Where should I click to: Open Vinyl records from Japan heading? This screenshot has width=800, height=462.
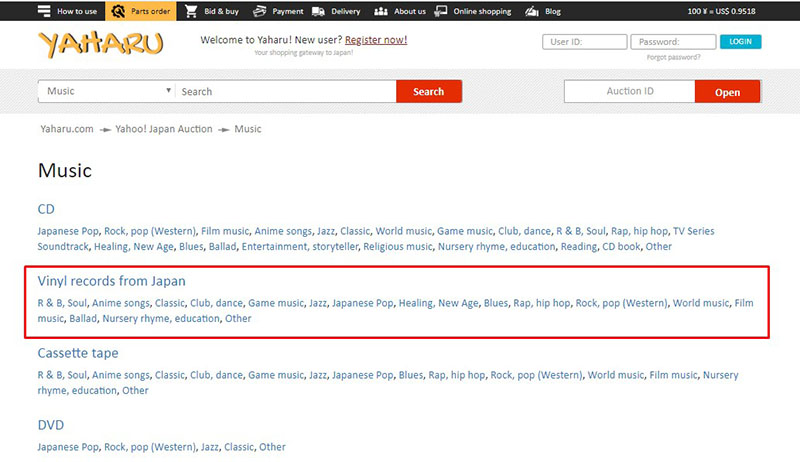click(111, 281)
